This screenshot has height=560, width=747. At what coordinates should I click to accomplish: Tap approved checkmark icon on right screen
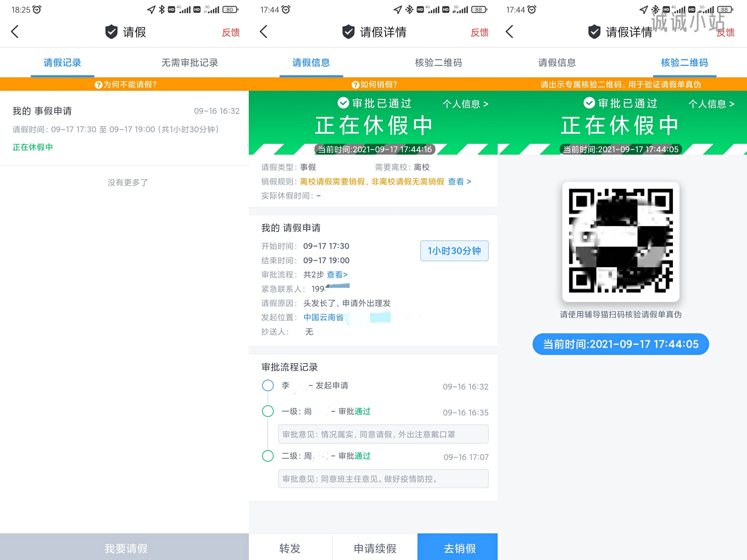tap(589, 103)
